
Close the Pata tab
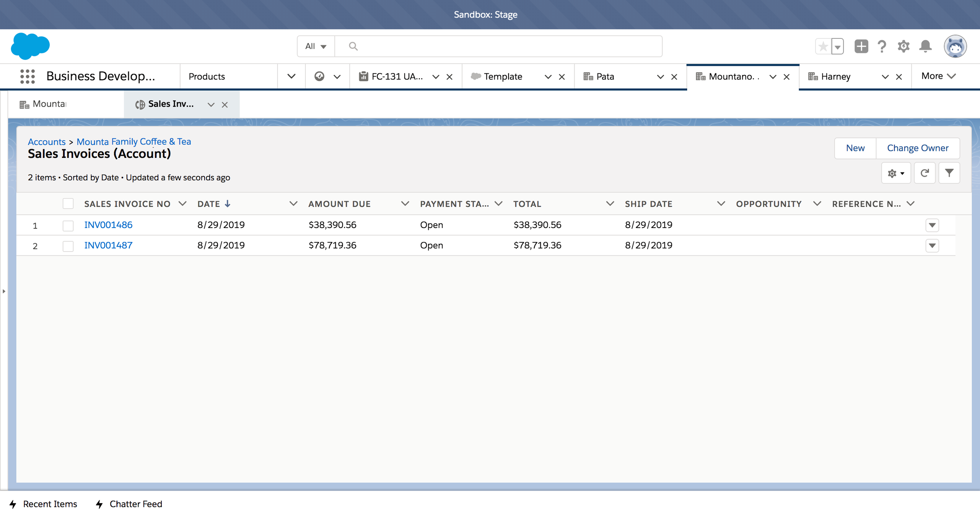[x=674, y=77]
